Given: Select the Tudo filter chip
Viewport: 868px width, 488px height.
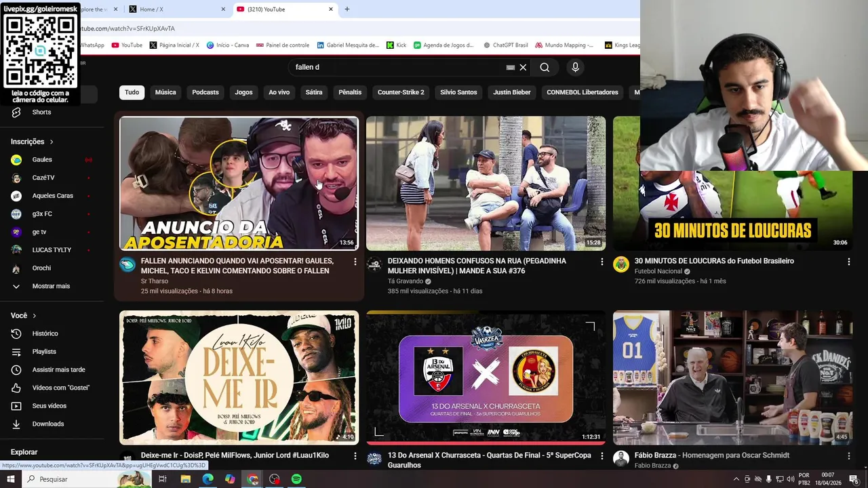Looking at the screenshot, I should 132,92.
